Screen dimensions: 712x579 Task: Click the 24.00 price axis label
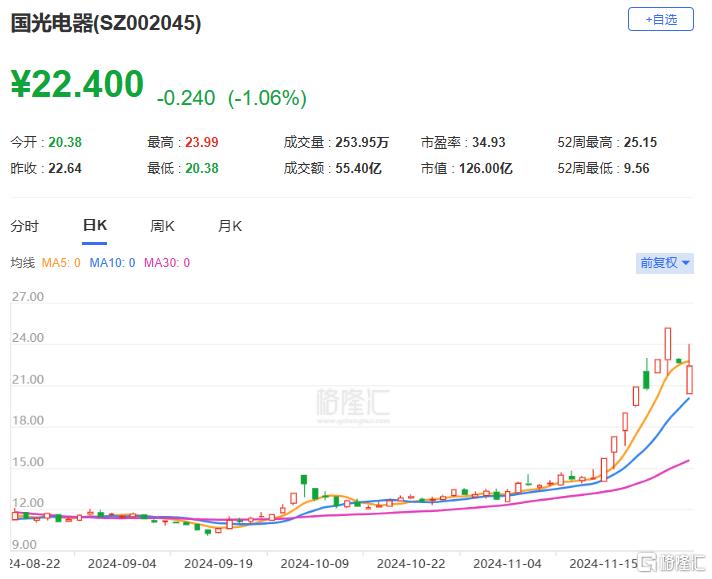tap(28, 338)
